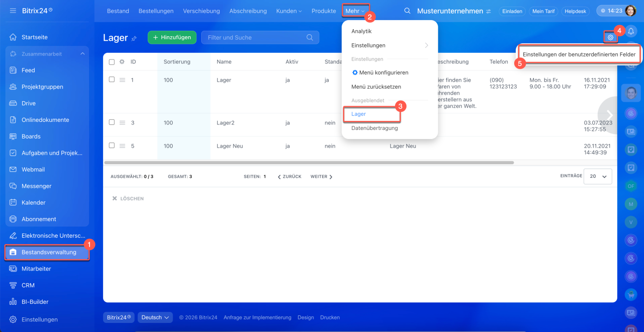The width and height of the screenshot is (644, 332).
Task: Click the green Hinzufügen button
Action: click(172, 37)
